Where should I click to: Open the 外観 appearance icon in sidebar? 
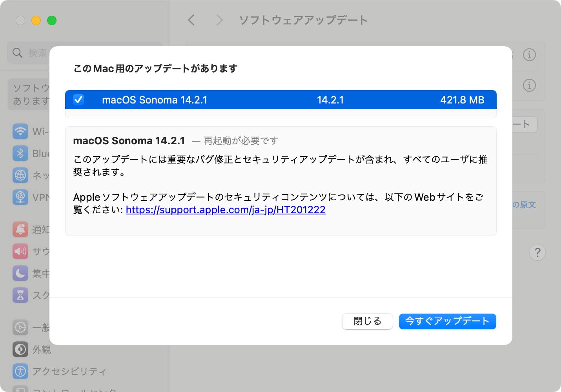[x=20, y=349]
